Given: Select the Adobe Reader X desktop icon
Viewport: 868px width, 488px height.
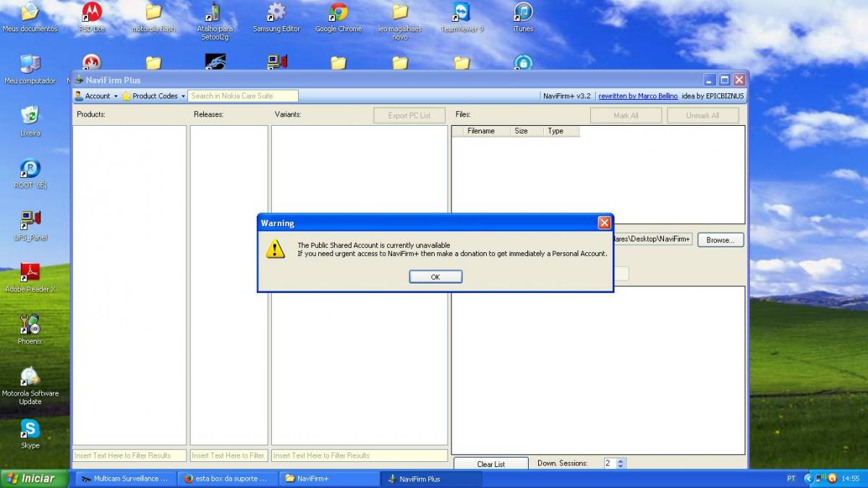Looking at the screenshot, I should [30, 278].
